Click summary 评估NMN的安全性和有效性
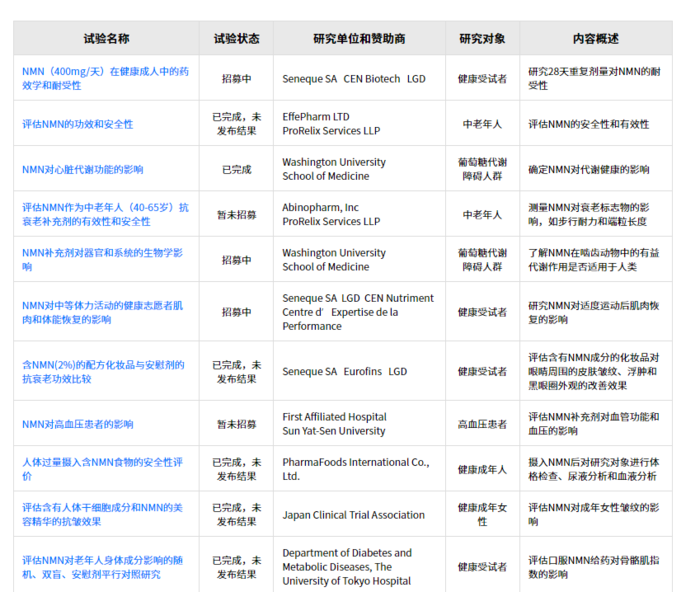Viewport: 700px width, 592px height. 588,124
